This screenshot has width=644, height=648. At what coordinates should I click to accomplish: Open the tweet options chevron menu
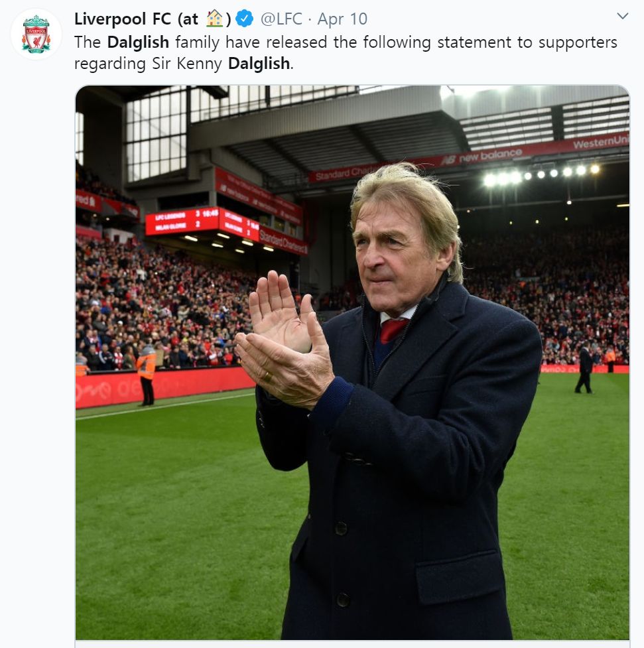(622, 16)
